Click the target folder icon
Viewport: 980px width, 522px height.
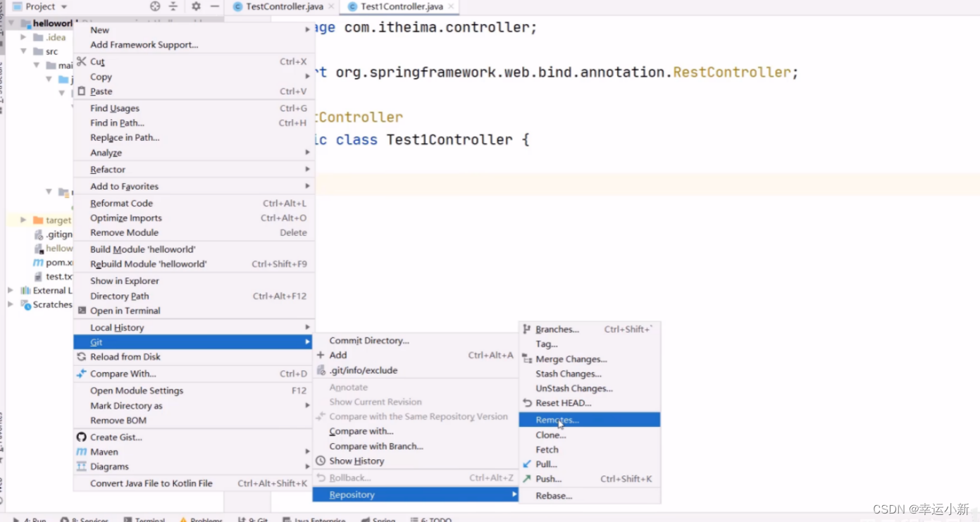click(x=38, y=220)
